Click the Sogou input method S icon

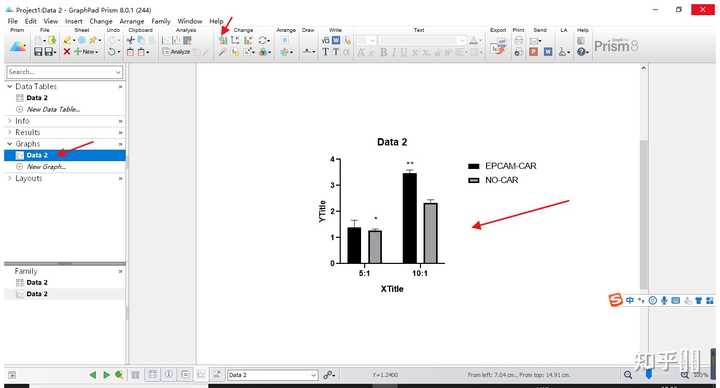click(x=616, y=300)
